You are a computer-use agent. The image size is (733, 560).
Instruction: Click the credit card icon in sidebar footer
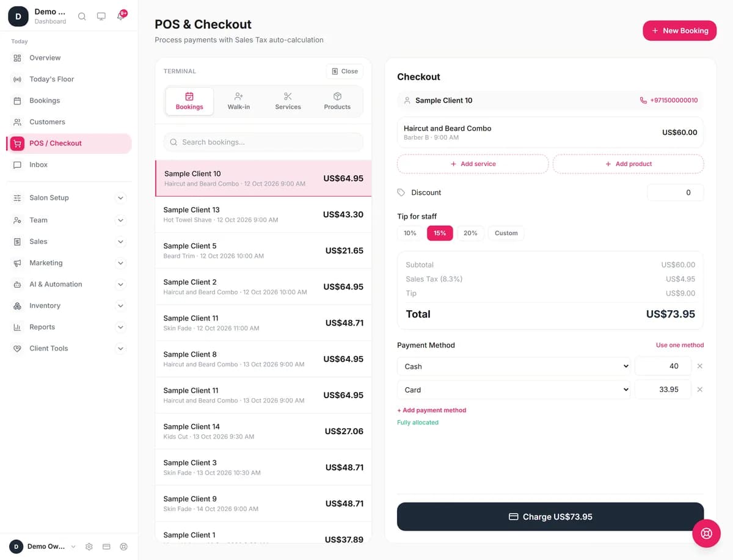tap(106, 547)
